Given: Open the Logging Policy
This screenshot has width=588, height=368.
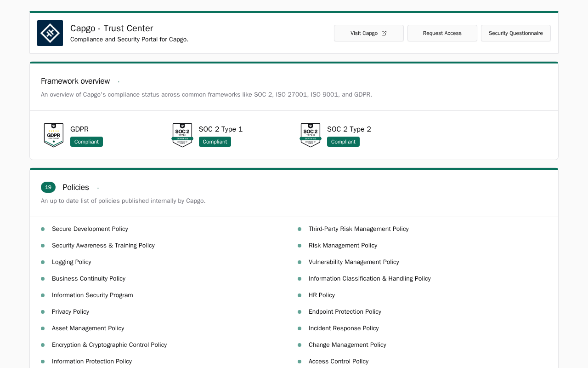Looking at the screenshot, I should [72, 262].
